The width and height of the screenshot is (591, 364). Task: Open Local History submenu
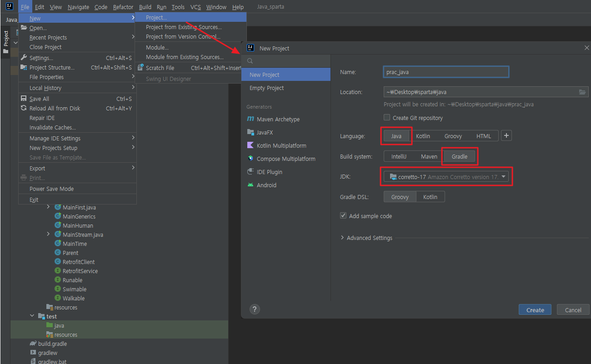(x=77, y=88)
